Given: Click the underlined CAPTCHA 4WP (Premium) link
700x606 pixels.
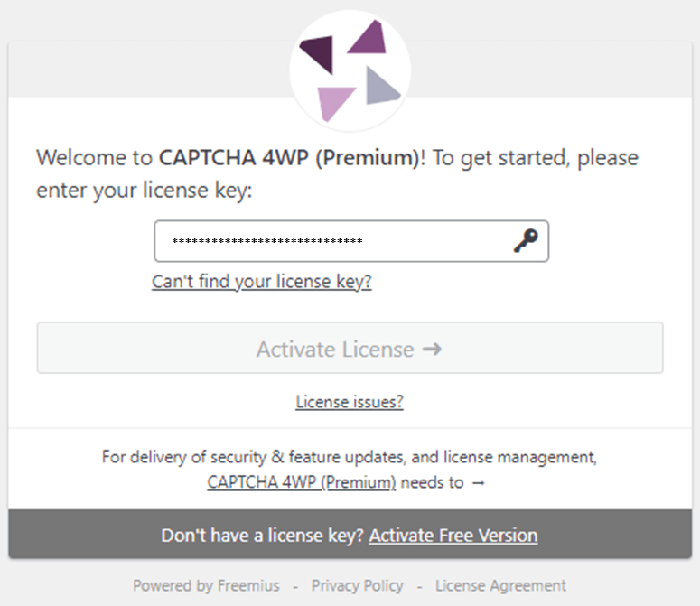Looking at the screenshot, I should [302, 482].
